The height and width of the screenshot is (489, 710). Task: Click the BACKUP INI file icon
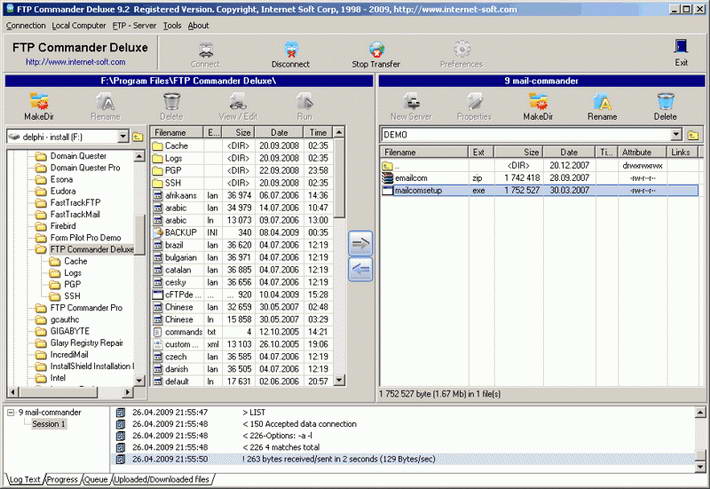pyautogui.click(x=158, y=232)
